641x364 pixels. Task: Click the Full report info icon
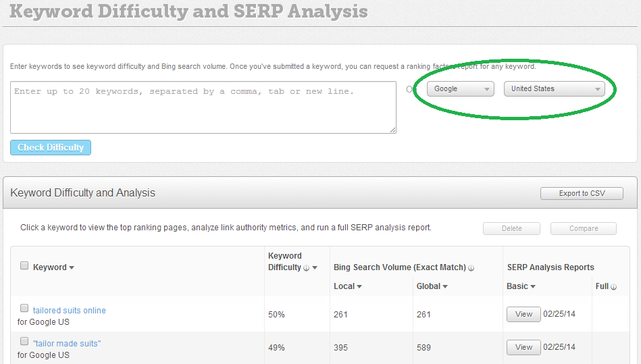[614, 287]
